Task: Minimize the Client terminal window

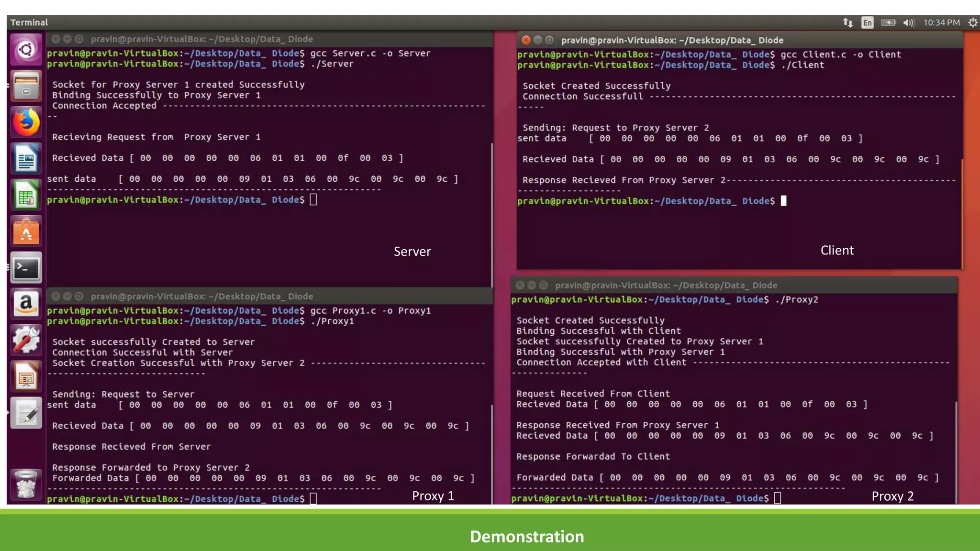Action: [537, 40]
